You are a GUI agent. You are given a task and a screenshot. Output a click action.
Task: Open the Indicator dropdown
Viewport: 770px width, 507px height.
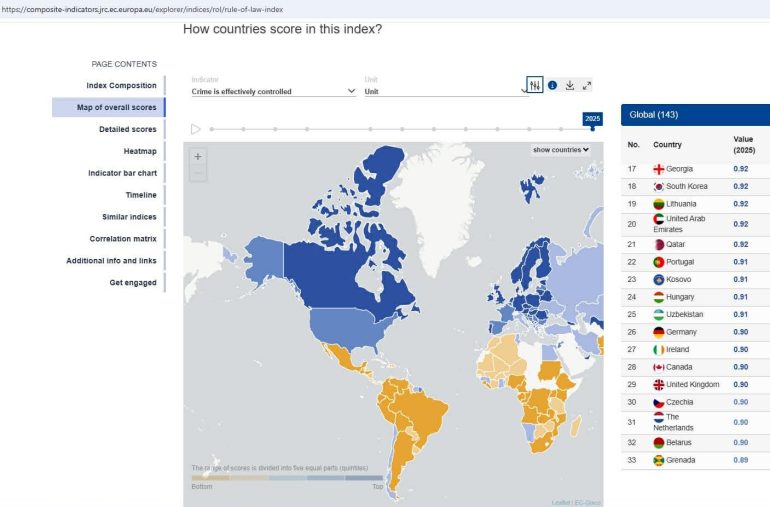273,91
